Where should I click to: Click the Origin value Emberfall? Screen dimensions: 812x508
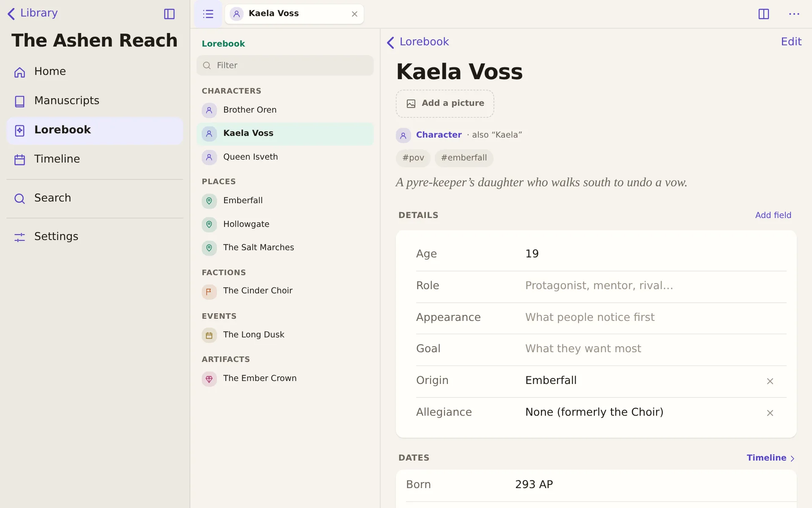[551, 381]
